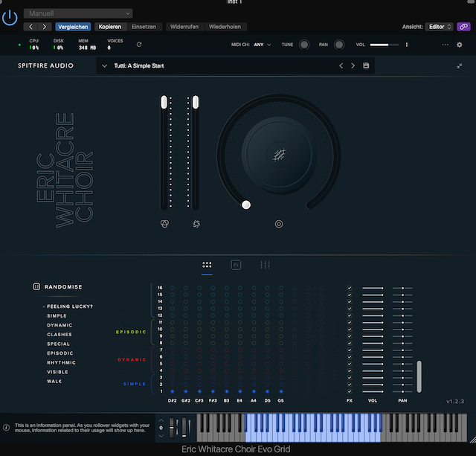Go to next preset with right arrow
This screenshot has height=456, width=476.
tap(45, 27)
